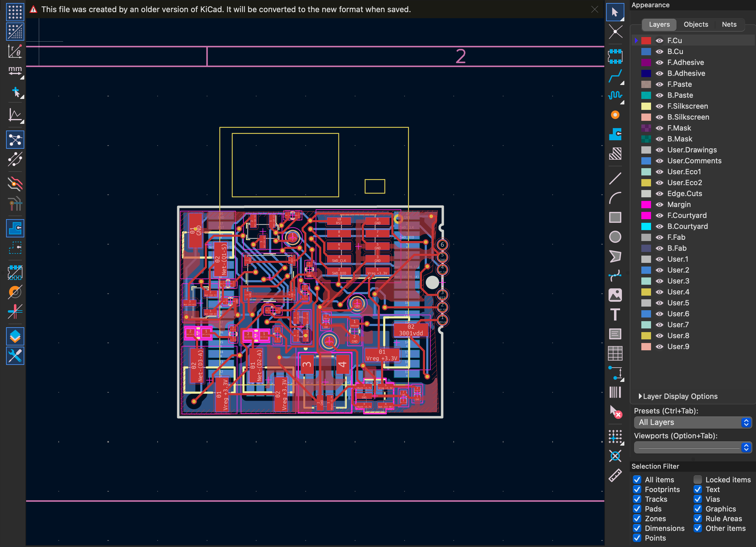Enable the Locked items filter

tap(698, 480)
